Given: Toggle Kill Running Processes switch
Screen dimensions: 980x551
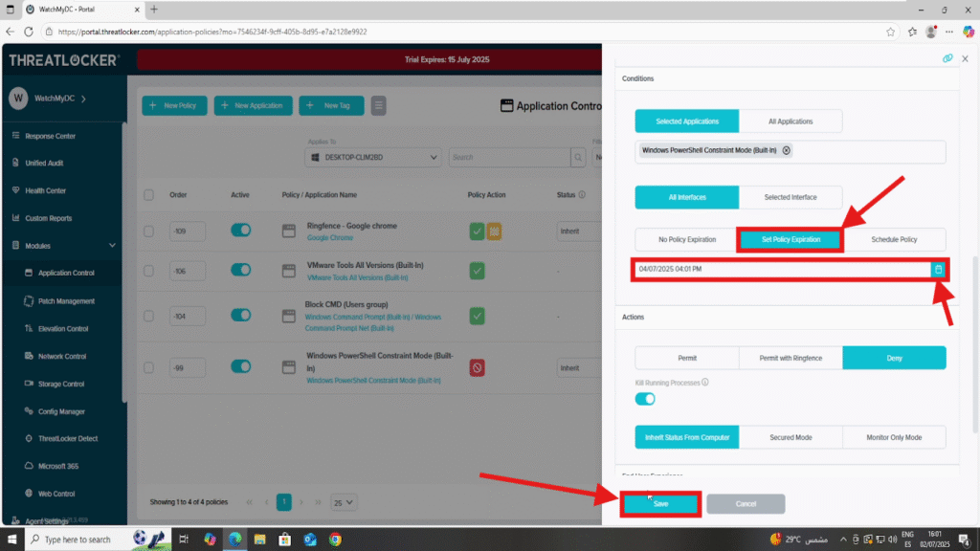Looking at the screenshot, I should (x=645, y=399).
